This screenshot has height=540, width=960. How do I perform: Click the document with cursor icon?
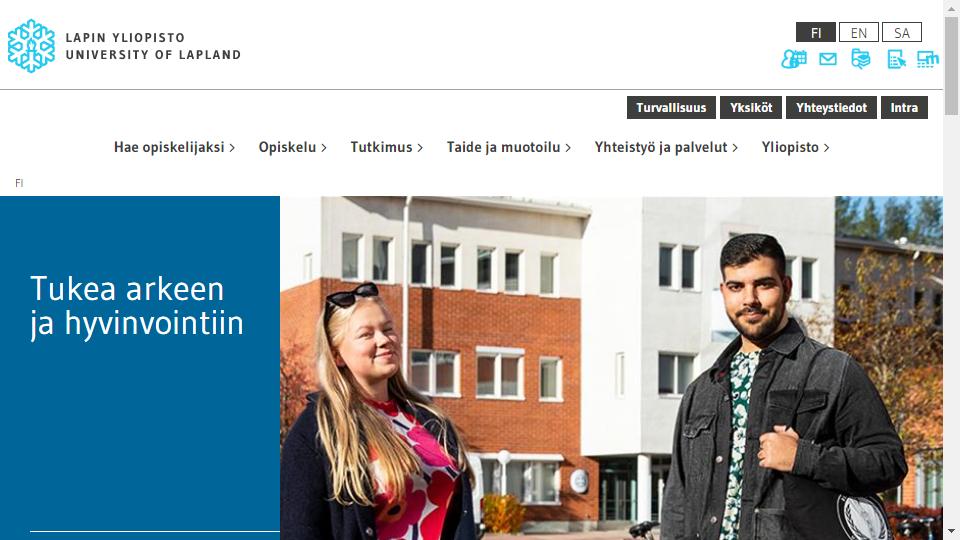pos(896,59)
